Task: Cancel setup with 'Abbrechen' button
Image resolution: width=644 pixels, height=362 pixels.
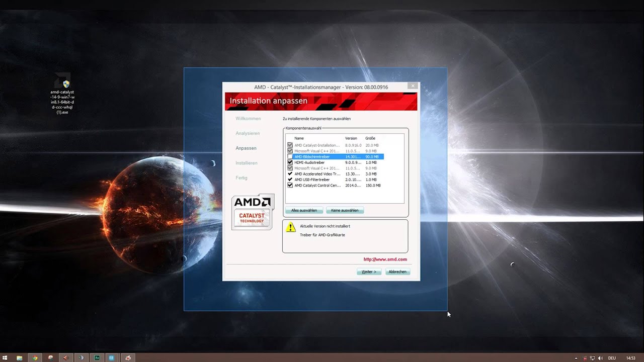Action: click(397, 271)
